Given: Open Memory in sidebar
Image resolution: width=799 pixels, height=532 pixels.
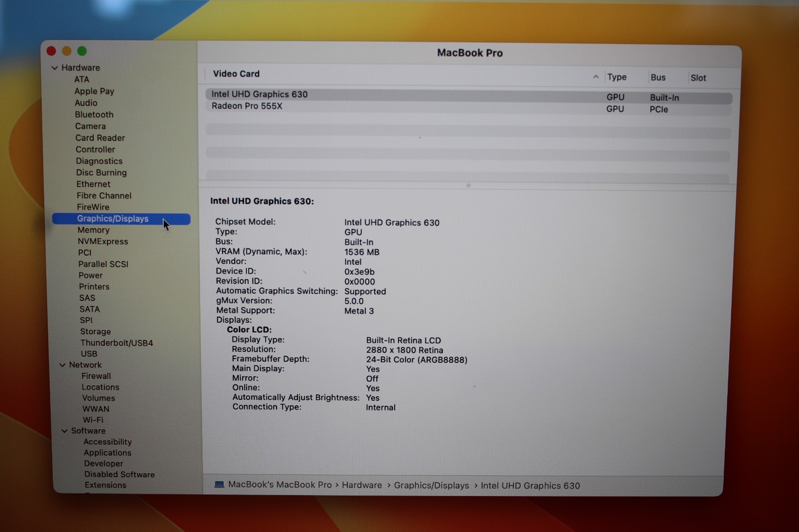Looking at the screenshot, I should click(93, 230).
